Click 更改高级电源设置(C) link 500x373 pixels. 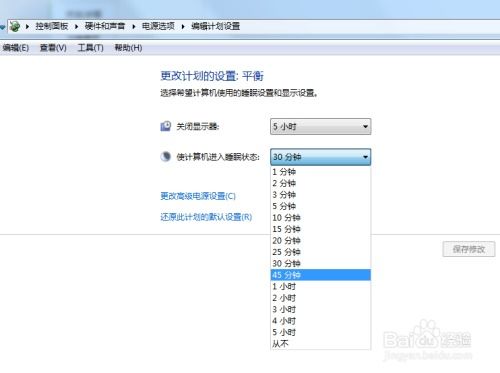(198, 196)
